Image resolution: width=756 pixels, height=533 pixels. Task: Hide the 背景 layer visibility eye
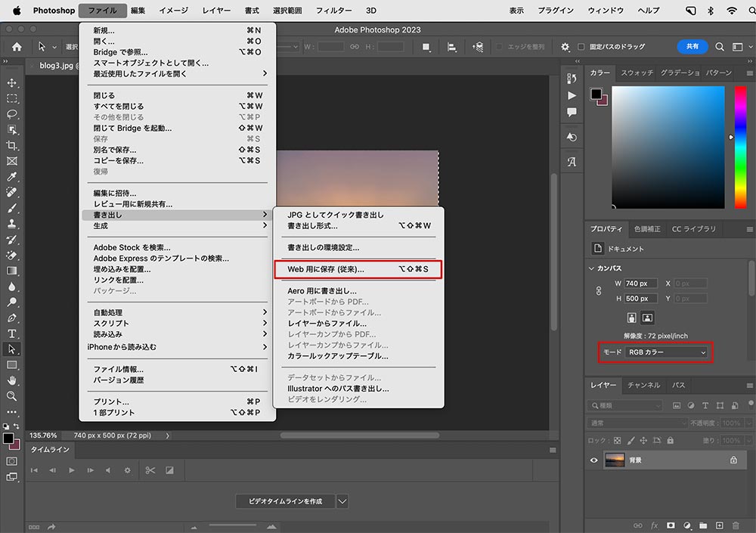(594, 460)
